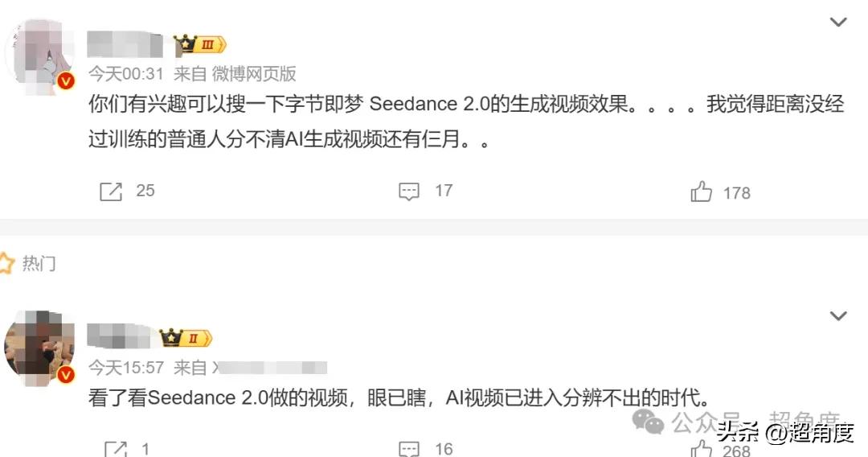Image resolution: width=868 pixels, height=457 pixels.
Task: Click the orange verified badge on first avatar
Action: click(67, 81)
